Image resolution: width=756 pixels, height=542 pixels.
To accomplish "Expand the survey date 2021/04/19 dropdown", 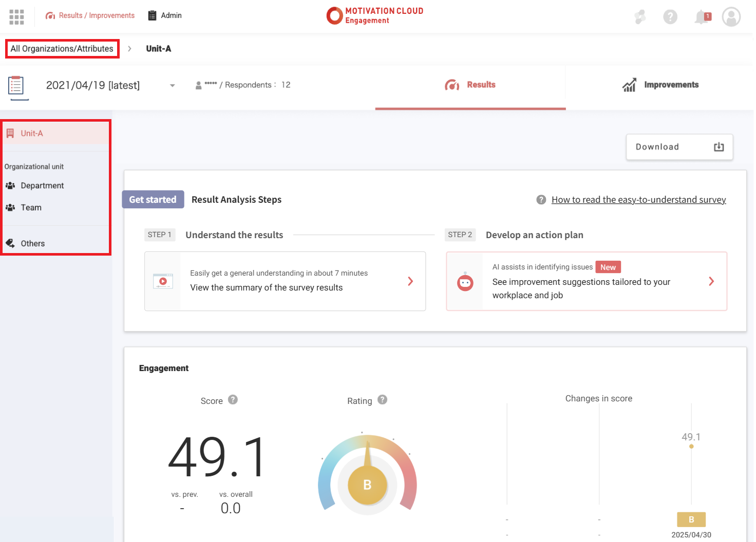I will tap(172, 86).
